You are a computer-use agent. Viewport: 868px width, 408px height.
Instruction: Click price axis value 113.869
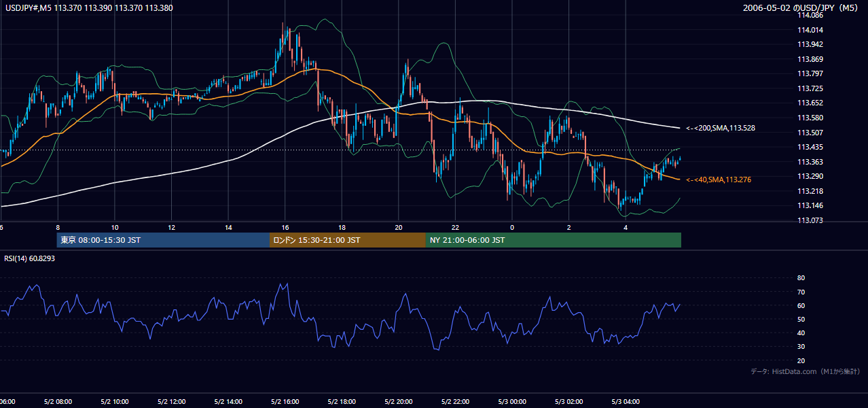810,59
